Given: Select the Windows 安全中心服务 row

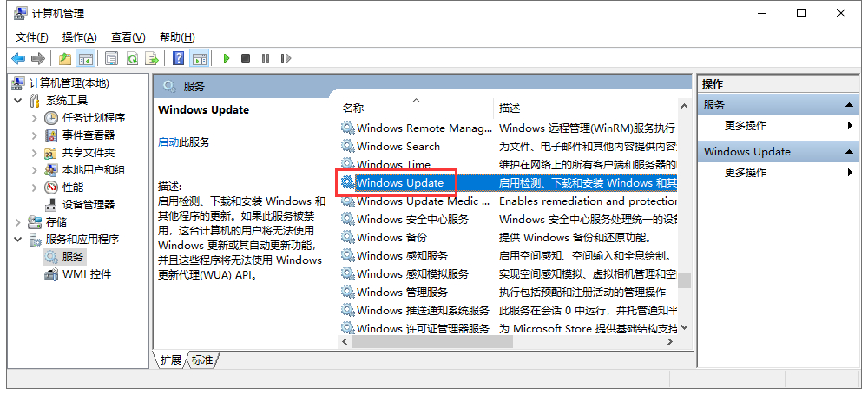Looking at the screenshot, I should (x=508, y=220).
